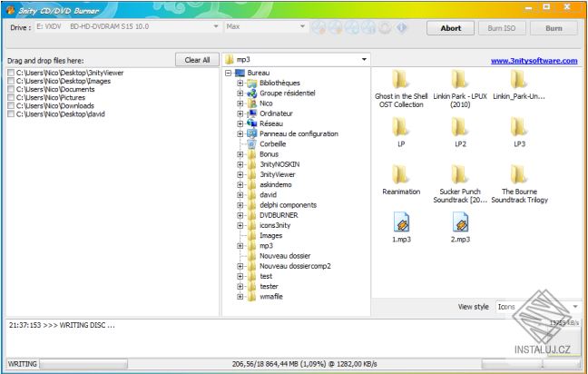Viewport: 588px width, 374px height.
Task: Select the Reanimation folder icon
Action: click(x=401, y=175)
